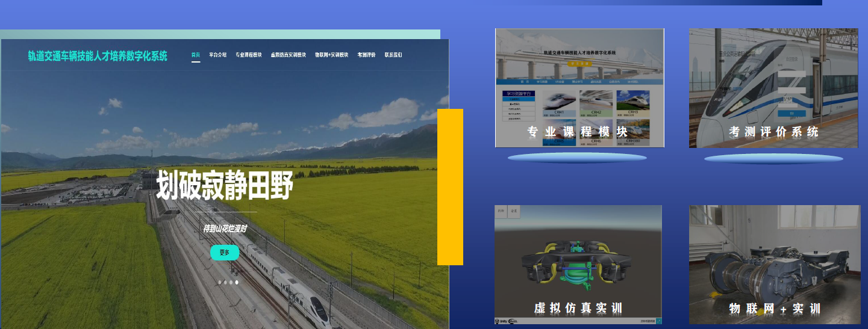Open the 物联网+实训 bogie photo thumbnail
Screen dimensions: 868x329
click(775, 265)
